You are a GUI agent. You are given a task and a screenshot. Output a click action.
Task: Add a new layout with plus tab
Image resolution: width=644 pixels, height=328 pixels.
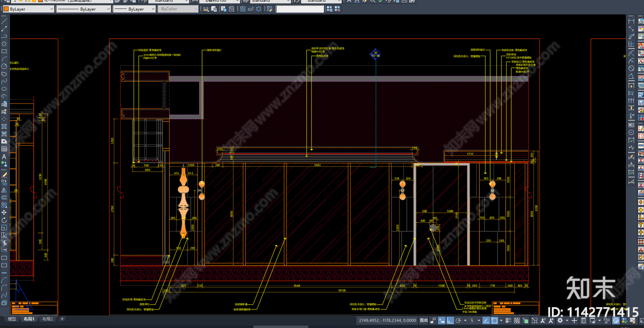(x=62, y=319)
